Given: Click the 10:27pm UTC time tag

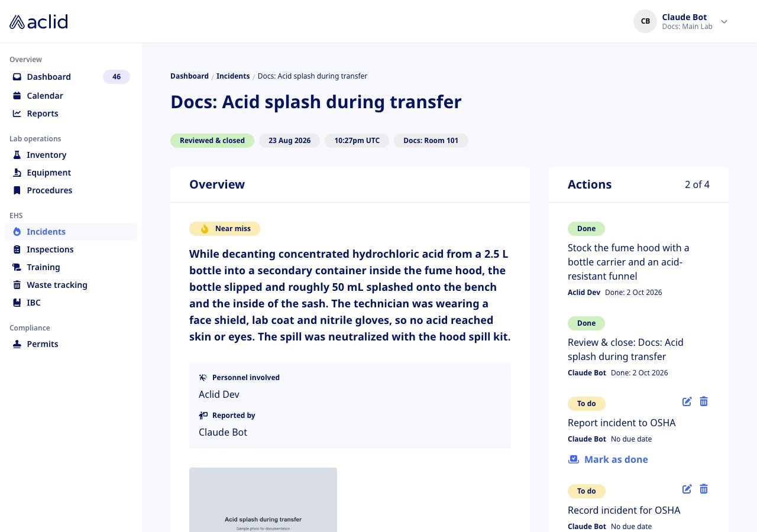Looking at the screenshot, I should point(357,141).
